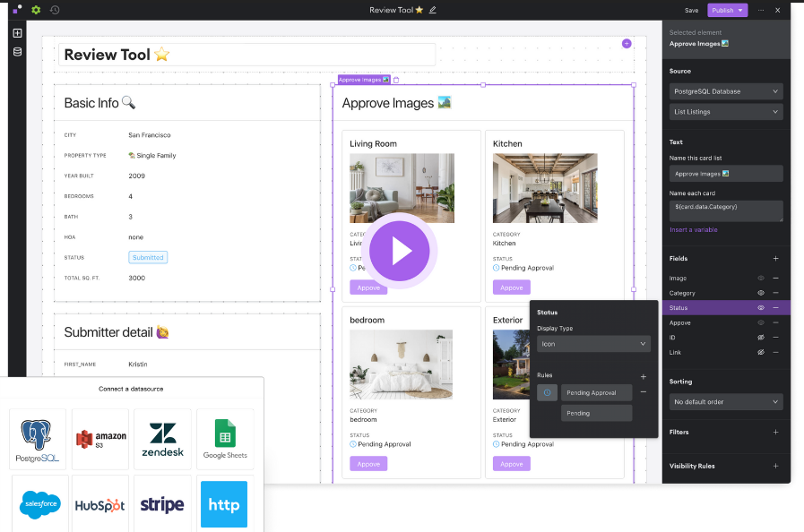Screen dimensions: 804x532
Task: Click Appove button on Exterior card
Action: [x=512, y=464]
